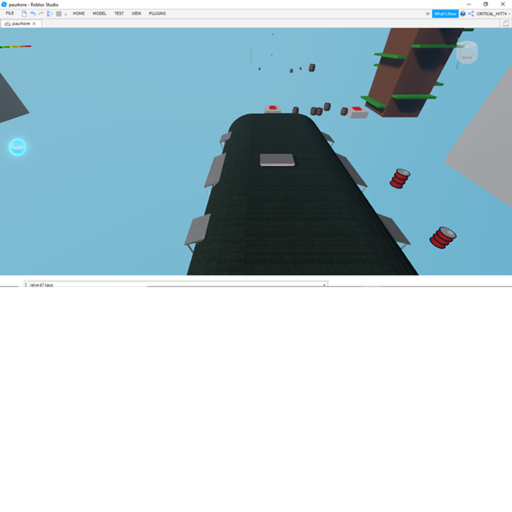Click the ribbon collapse heart-shaped icon
Image resolution: width=512 pixels, height=512 pixels.
point(428,14)
